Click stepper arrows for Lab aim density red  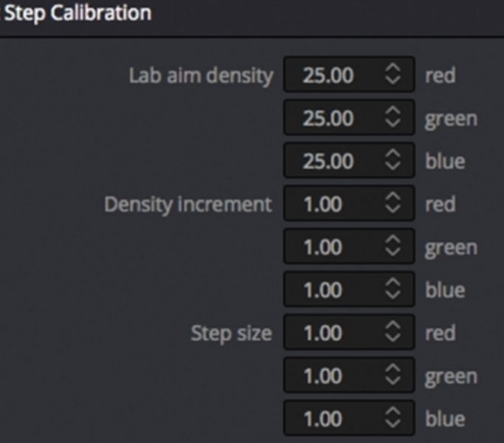[393, 75]
